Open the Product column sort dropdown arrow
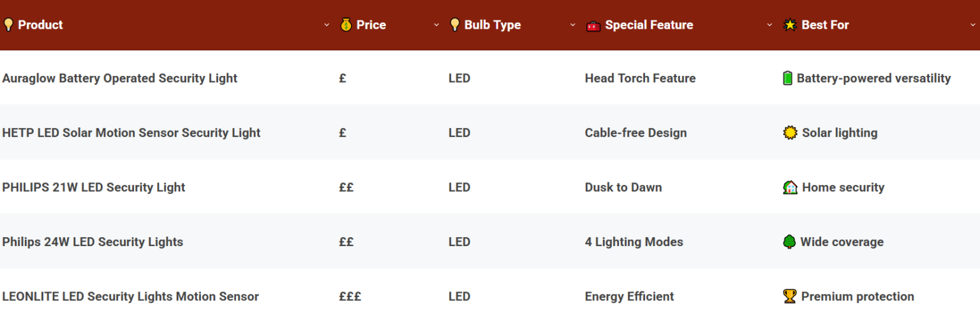This screenshot has width=980, height=322. 327,25
